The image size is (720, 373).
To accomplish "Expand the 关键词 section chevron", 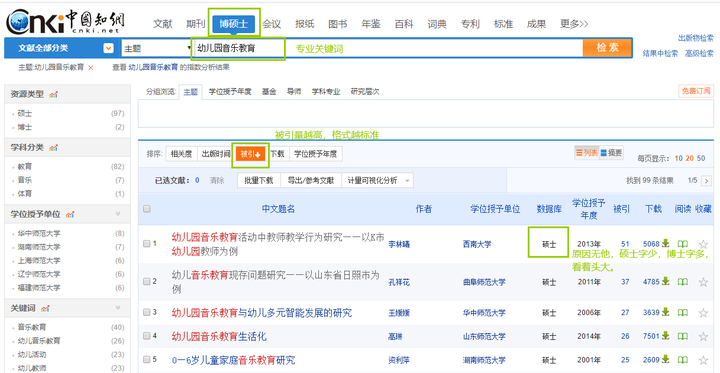I will [x=118, y=308].
